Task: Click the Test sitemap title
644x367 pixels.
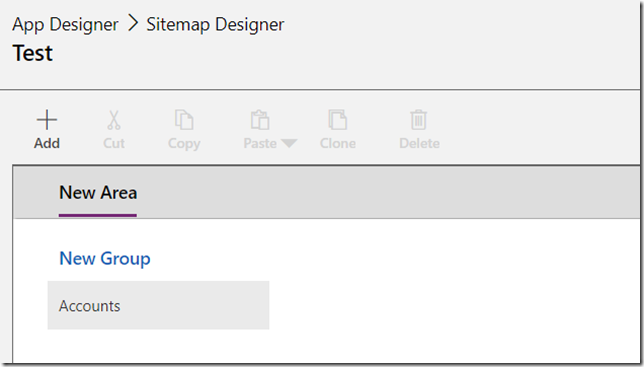Action: (33, 53)
